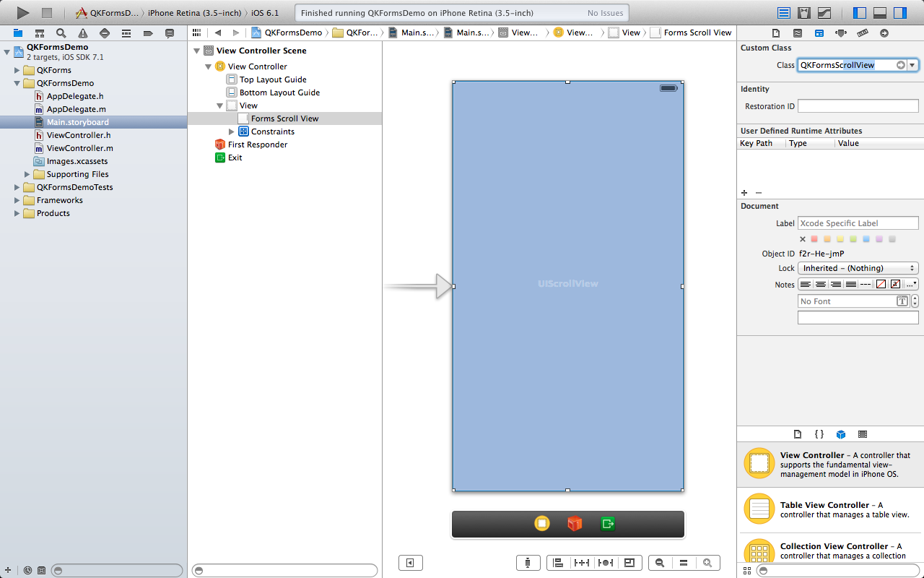Switch to Standard editor
The width and height of the screenshot is (924, 578).
(x=784, y=13)
